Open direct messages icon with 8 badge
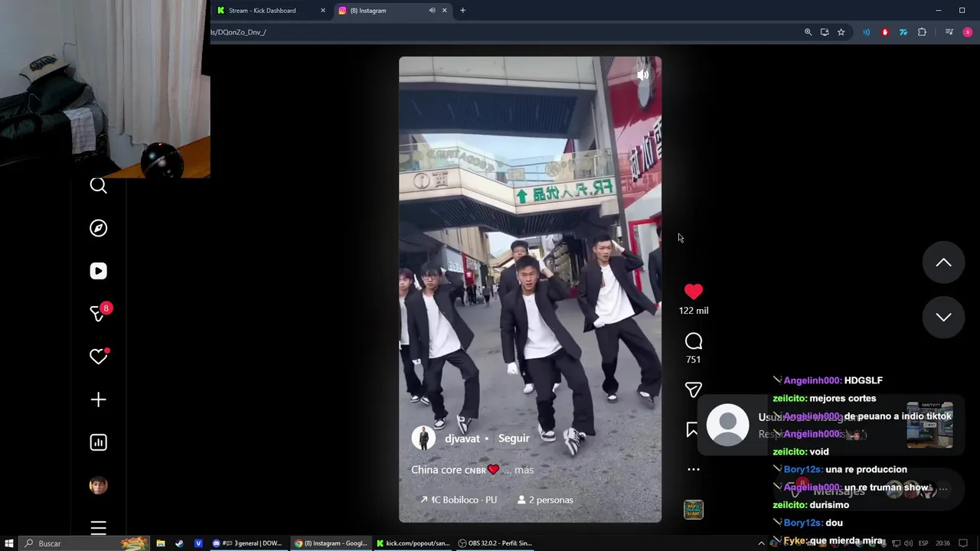The image size is (980, 551). point(98,313)
